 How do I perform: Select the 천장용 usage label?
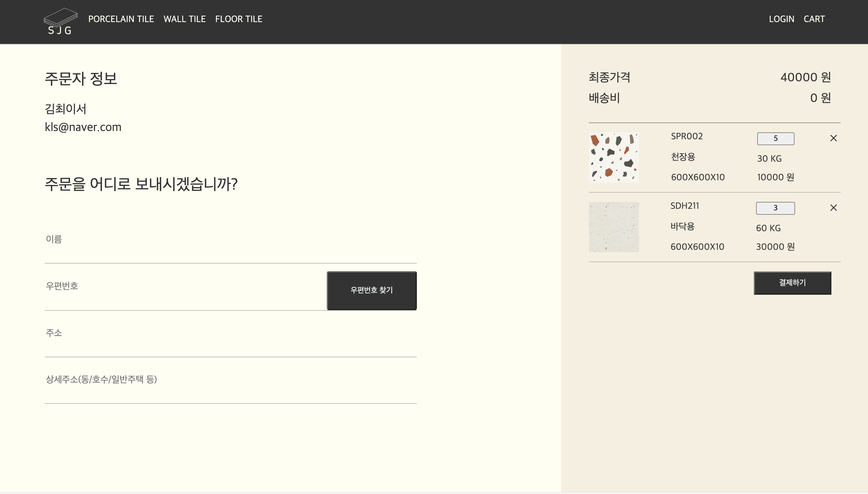(683, 157)
